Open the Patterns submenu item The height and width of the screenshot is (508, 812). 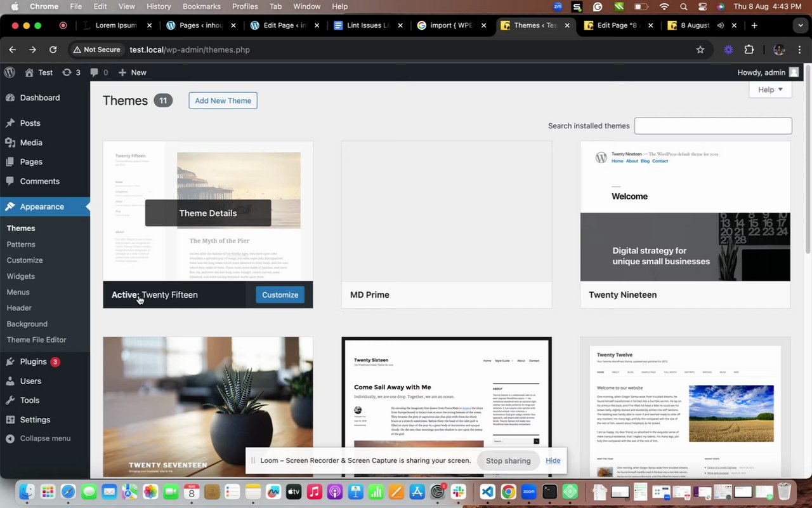21,244
